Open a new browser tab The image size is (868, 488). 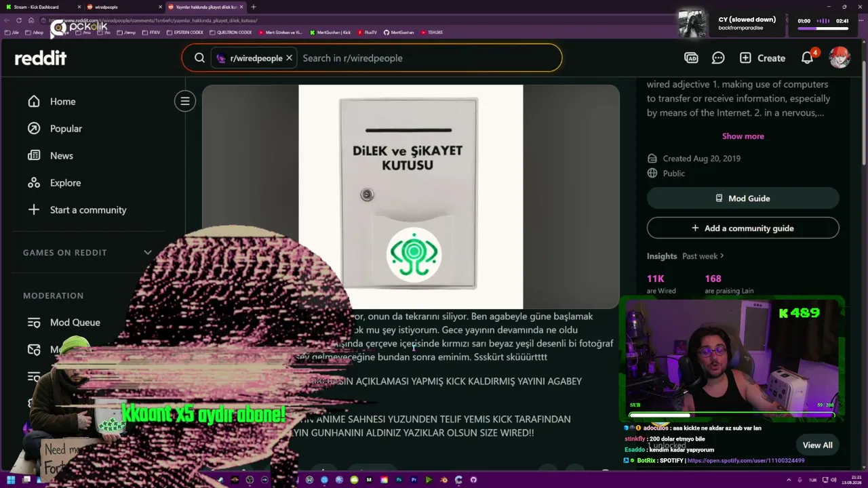coord(254,7)
